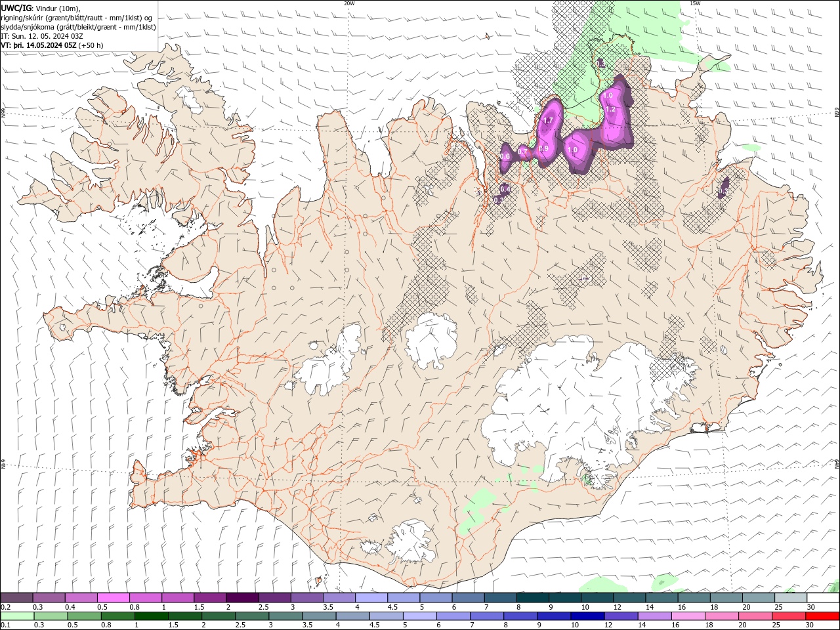Click the 'IT: Sun. 12. 05. 2024 03Z' line
This screenshot has height=630, width=840.
pos(43,36)
